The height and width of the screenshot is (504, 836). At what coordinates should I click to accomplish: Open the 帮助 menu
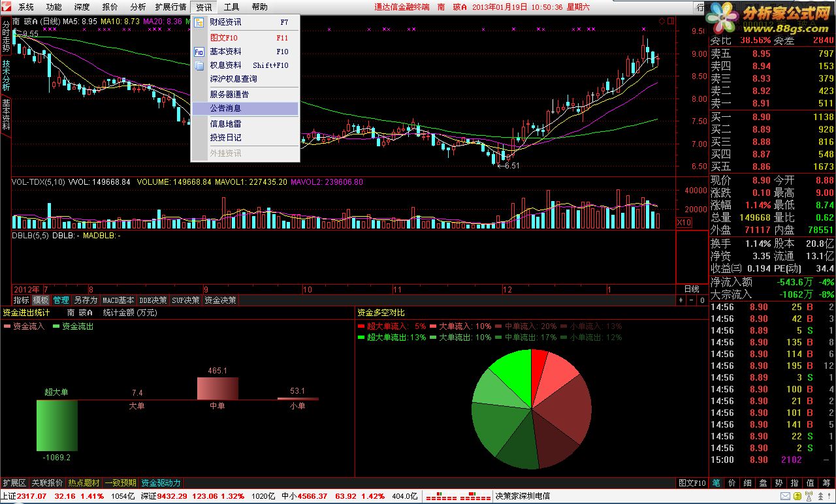pos(259,7)
